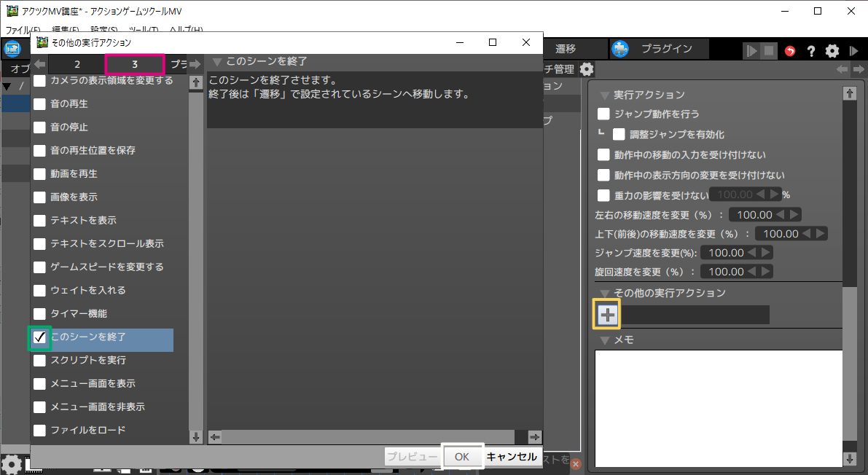
Task: Enable the ジャンプ動作を行う checkbox
Action: pos(603,114)
